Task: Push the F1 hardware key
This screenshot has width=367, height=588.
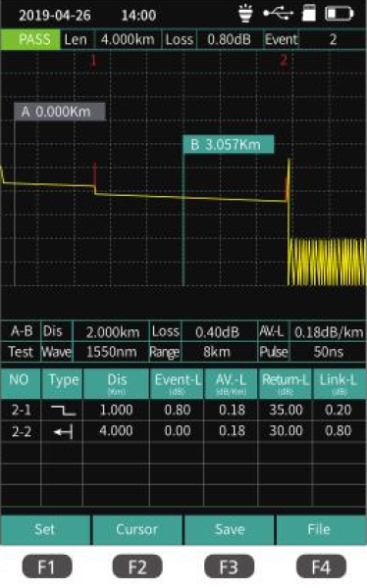Action: (47, 566)
